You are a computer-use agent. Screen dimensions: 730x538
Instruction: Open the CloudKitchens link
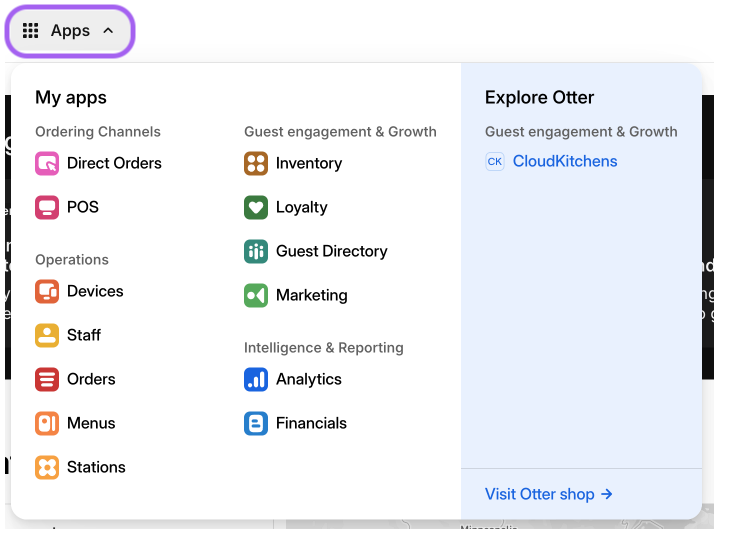point(564,161)
